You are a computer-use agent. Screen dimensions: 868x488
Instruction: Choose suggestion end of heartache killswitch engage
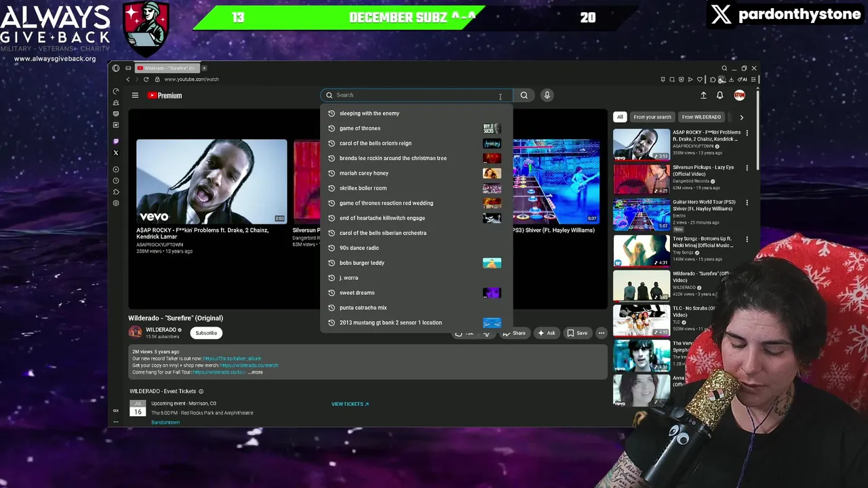[x=416, y=218]
